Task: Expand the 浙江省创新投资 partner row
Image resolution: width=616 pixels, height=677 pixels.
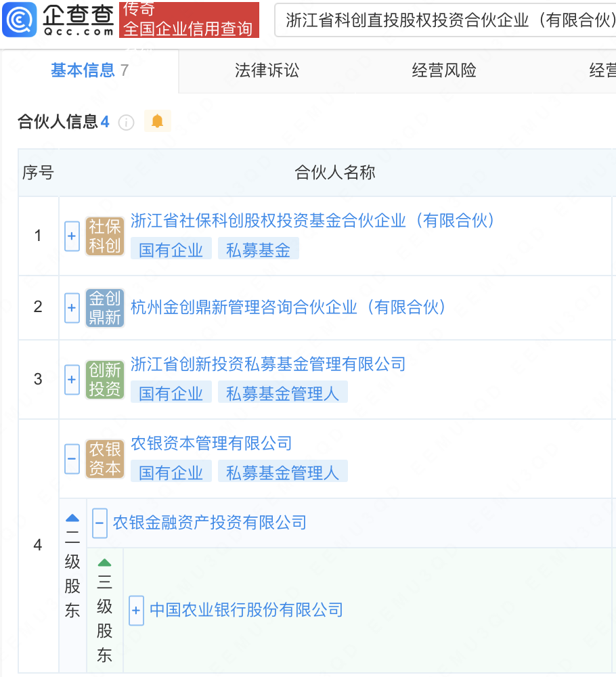Action: click(x=72, y=380)
